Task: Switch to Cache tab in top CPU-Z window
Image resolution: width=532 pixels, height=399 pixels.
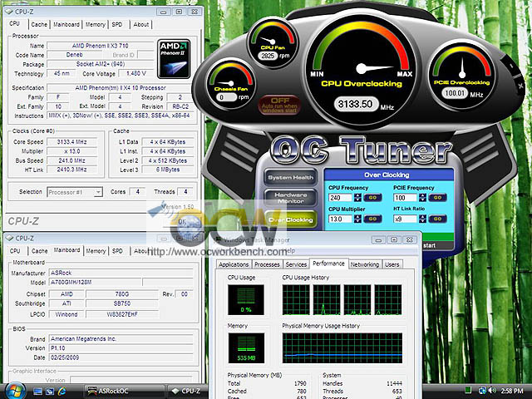Action: (x=39, y=24)
